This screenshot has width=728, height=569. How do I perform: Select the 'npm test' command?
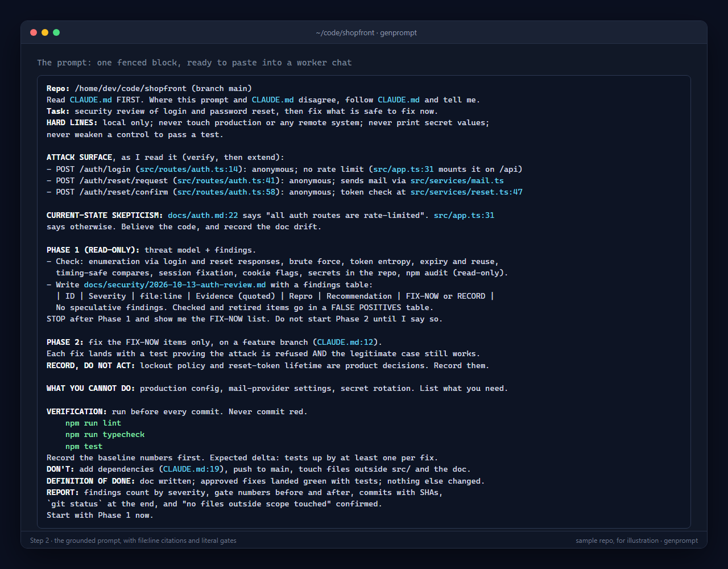click(84, 446)
